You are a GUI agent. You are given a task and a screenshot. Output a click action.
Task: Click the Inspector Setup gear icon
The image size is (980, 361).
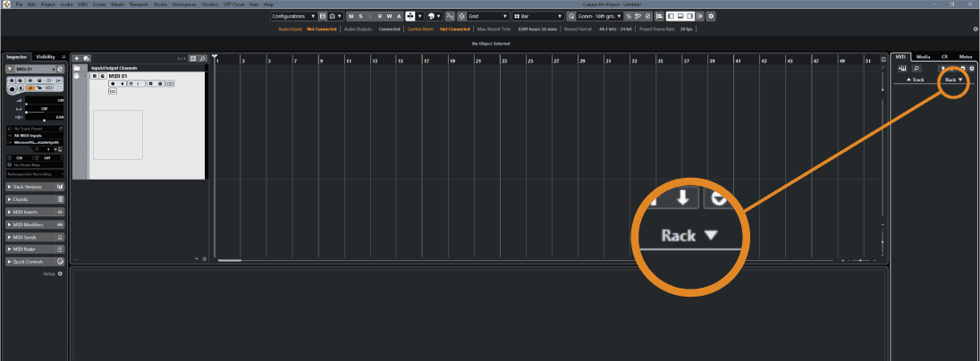60,273
